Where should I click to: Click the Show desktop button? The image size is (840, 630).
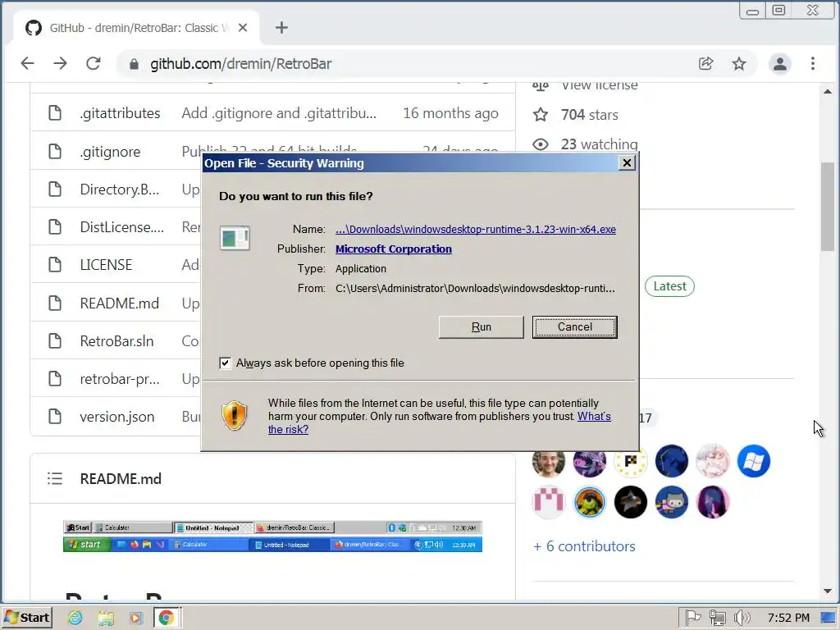[829, 618]
